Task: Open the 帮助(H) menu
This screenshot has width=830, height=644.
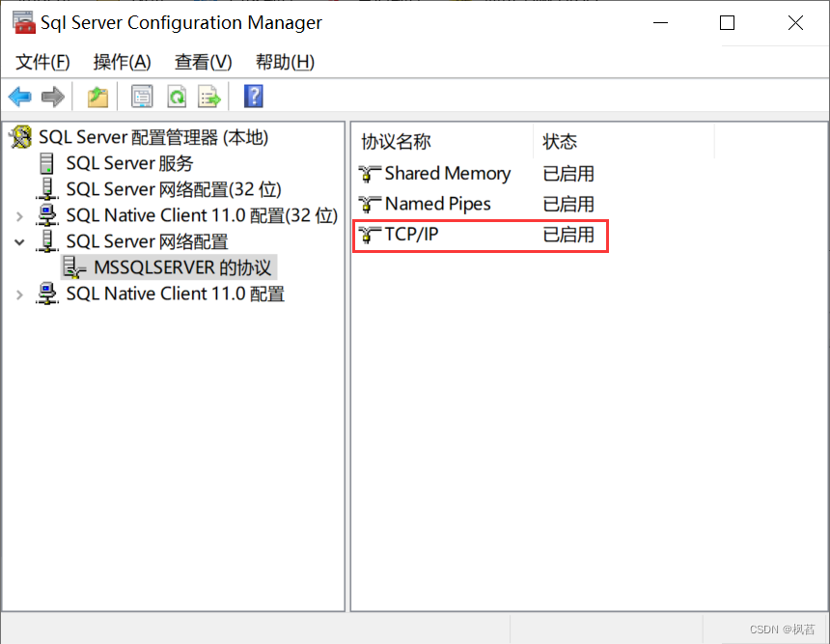Action: tap(286, 62)
